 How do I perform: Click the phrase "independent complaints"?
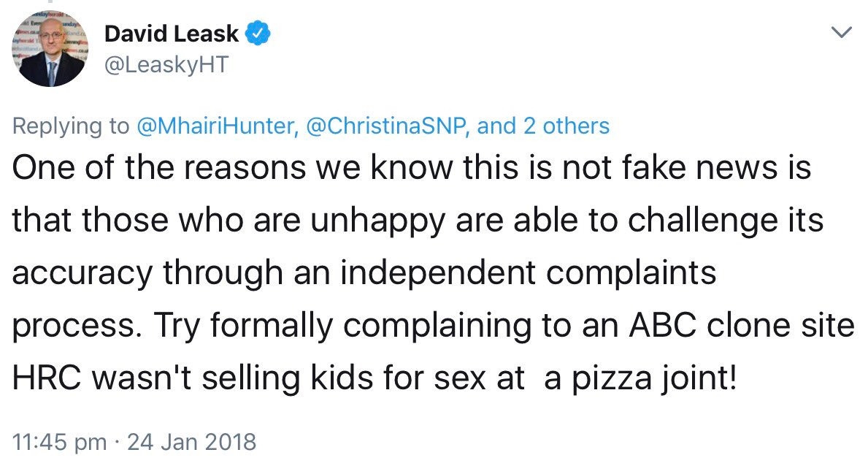coord(528,273)
